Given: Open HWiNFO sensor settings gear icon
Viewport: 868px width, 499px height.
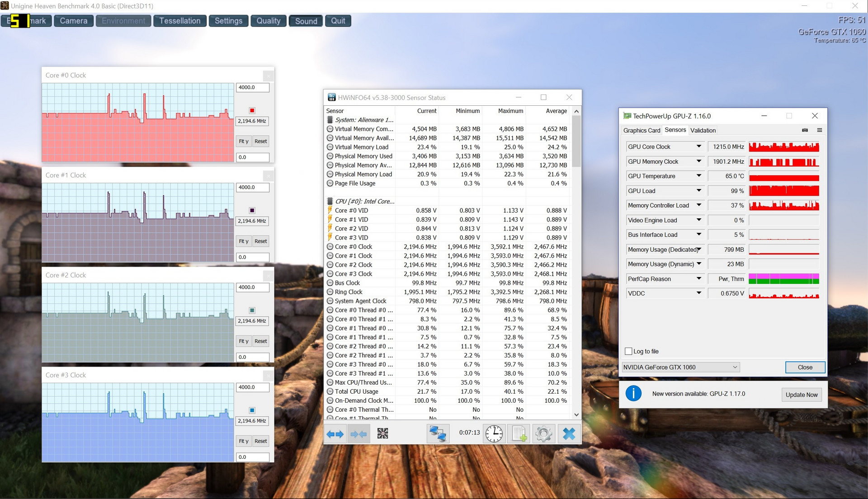Looking at the screenshot, I should (x=543, y=434).
